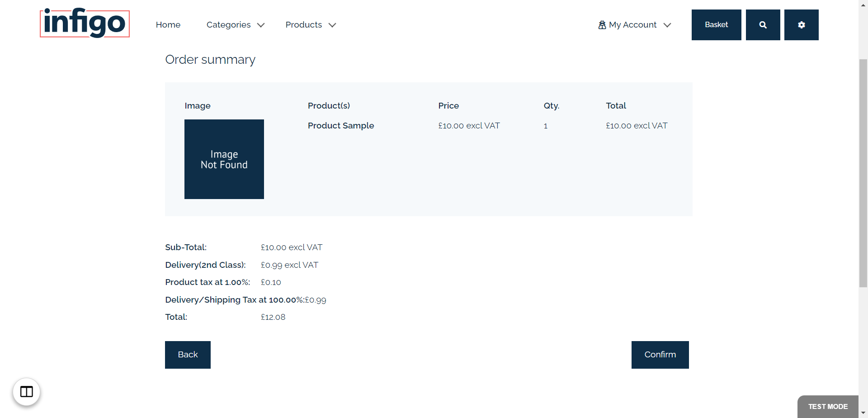Click the Price column header
The width and height of the screenshot is (868, 418).
(448, 106)
